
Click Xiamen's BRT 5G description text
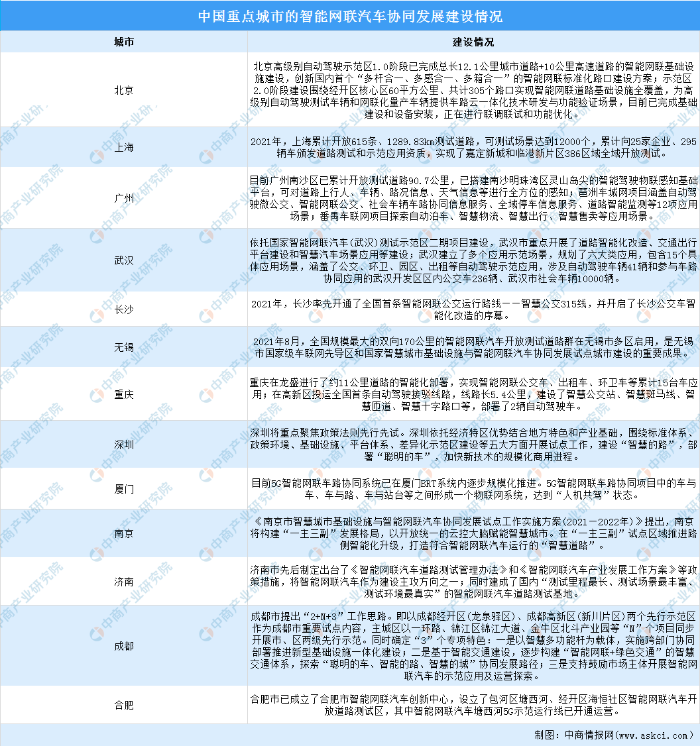pyautogui.click(x=473, y=489)
